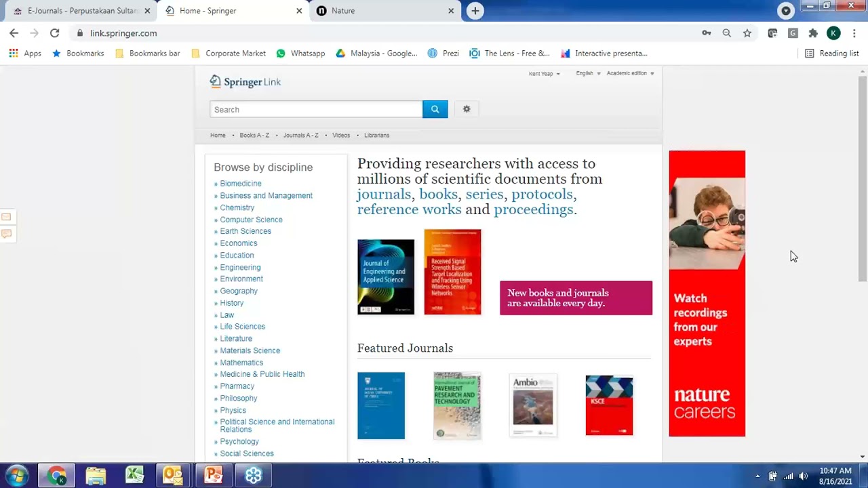Browse the Biomedicine discipline
Viewport: 868px width, 488px height.
coord(241,184)
